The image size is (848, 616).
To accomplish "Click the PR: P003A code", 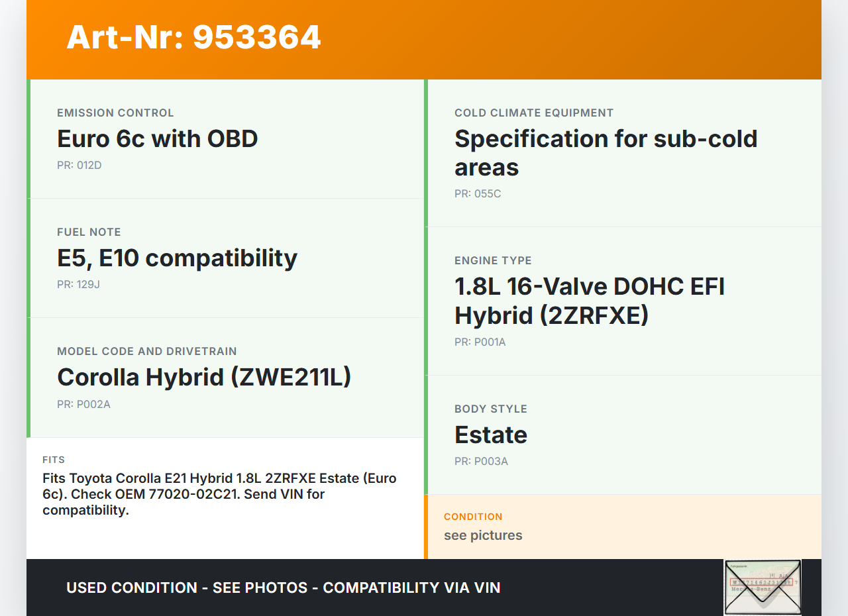I will [x=481, y=461].
